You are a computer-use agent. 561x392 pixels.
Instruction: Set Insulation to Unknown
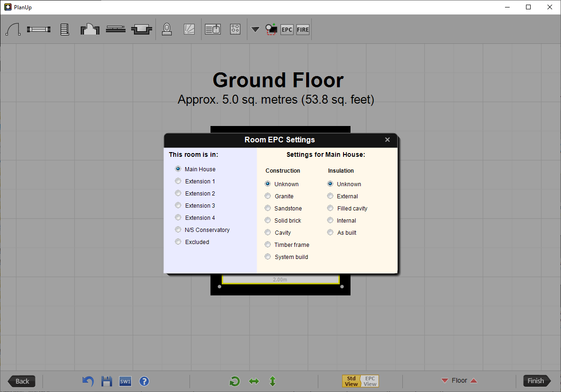(330, 184)
